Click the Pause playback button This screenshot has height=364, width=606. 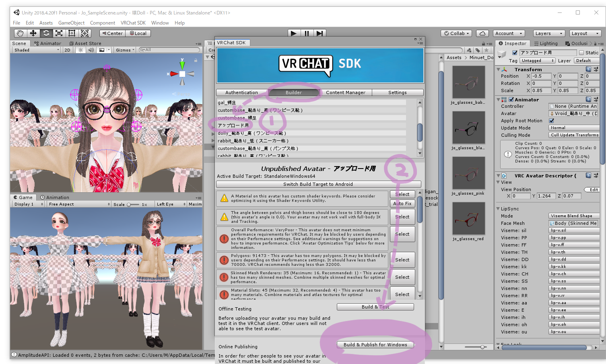(x=307, y=33)
